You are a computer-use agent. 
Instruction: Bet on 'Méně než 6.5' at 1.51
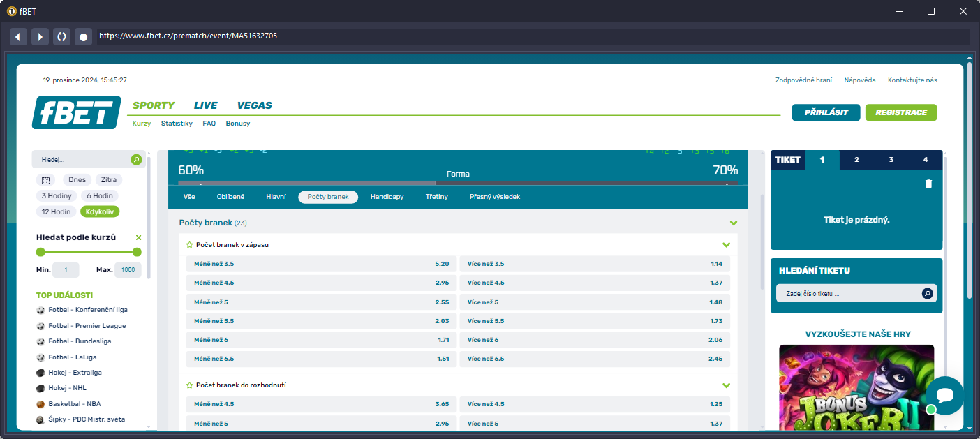pyautogui.click(x=321, y=359)
